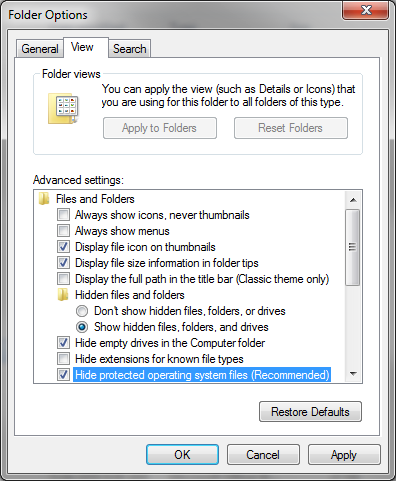Check the Always show menus box

coord(63,231)
